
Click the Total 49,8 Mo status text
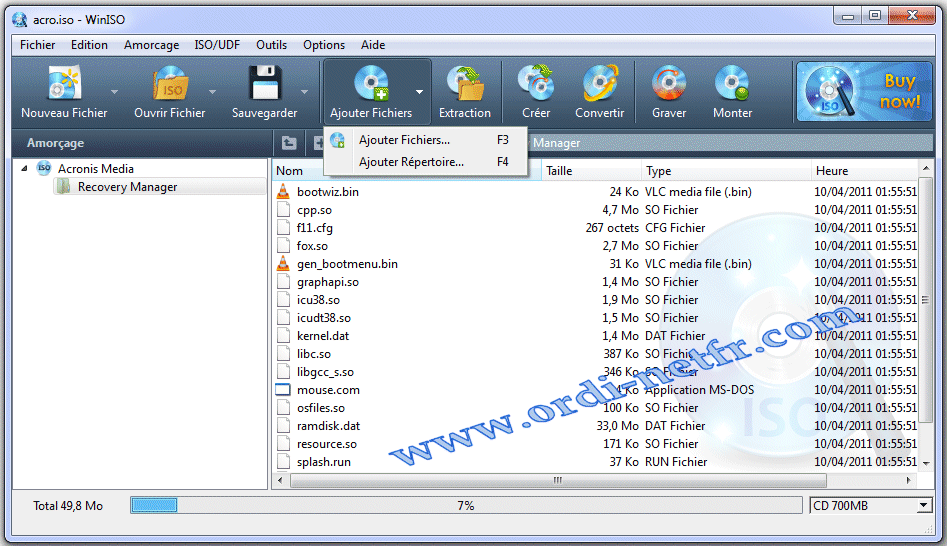[68, 506]
